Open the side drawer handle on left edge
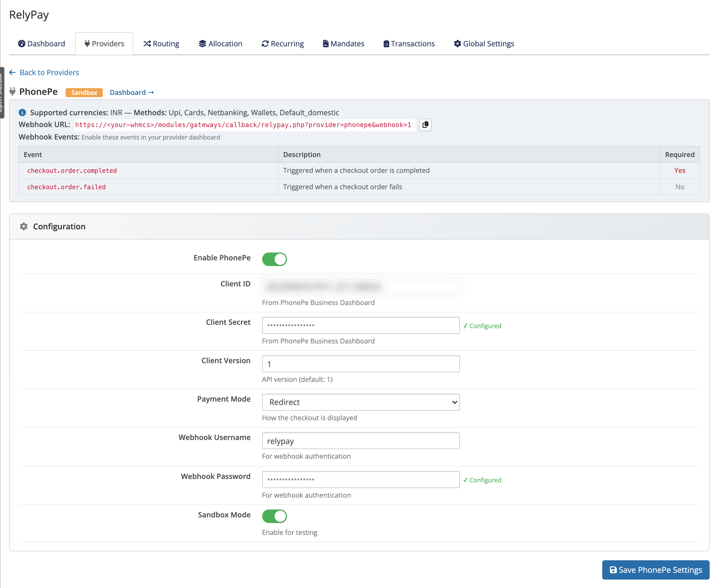Viewport: 713px width, 588px height. tap(2, 92)
